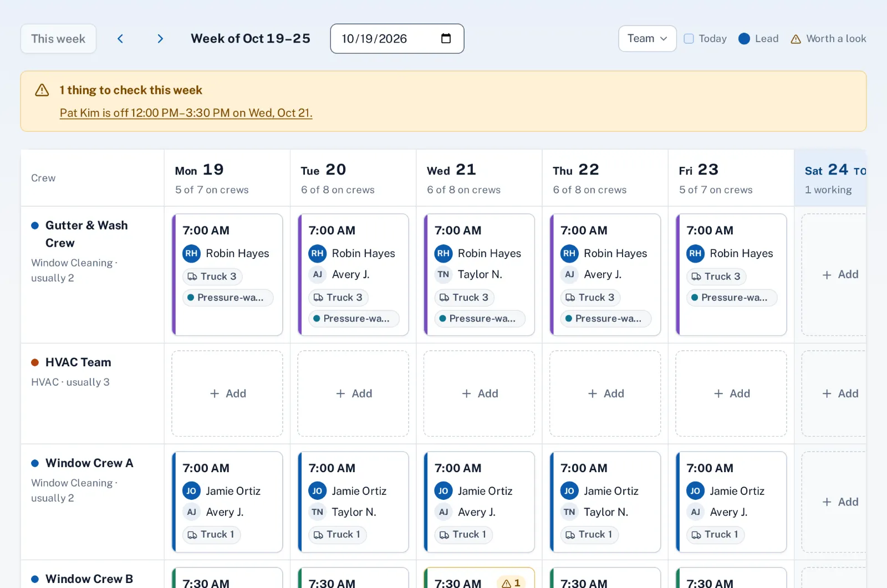Open Tuesday 7:00 AM Window Crew A shift card
Viewport: 887px width, 588px height.
pyautogui.click(x=353, y=502)
